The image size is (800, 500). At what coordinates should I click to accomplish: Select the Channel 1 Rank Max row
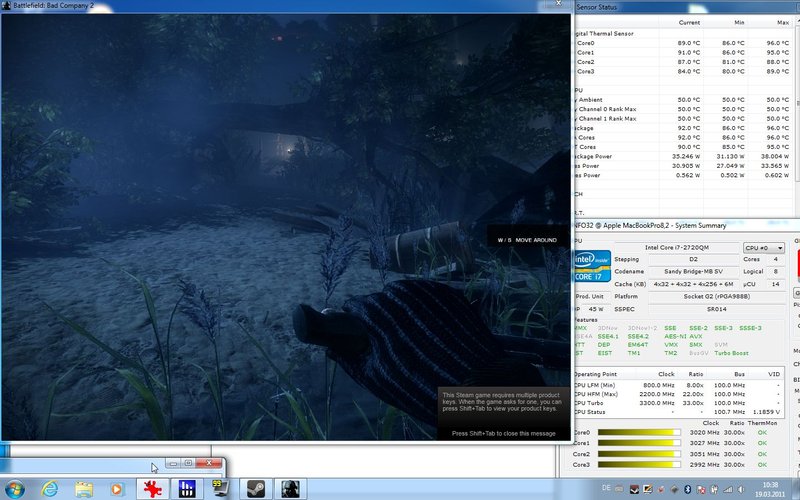pos(684,119)
